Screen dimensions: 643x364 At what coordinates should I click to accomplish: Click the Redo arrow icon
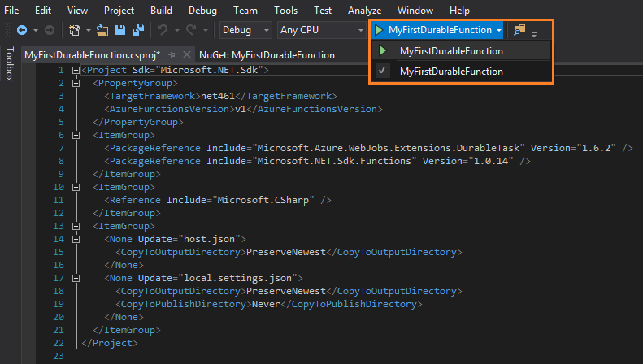[x=191, y=30]
